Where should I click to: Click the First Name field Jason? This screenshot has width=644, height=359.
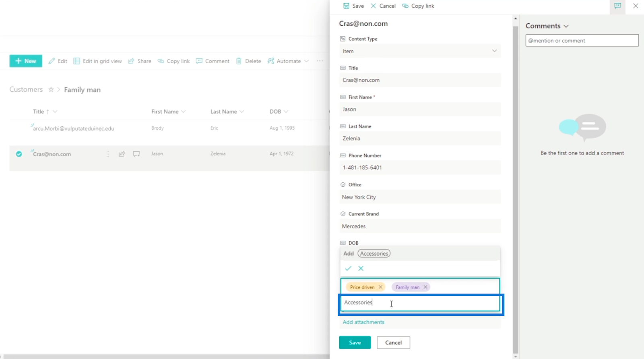point(420,109)
